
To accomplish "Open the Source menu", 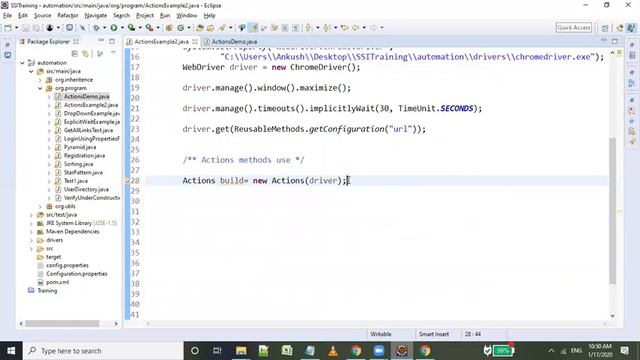I will pyautogui.click(x=42, y=16).
